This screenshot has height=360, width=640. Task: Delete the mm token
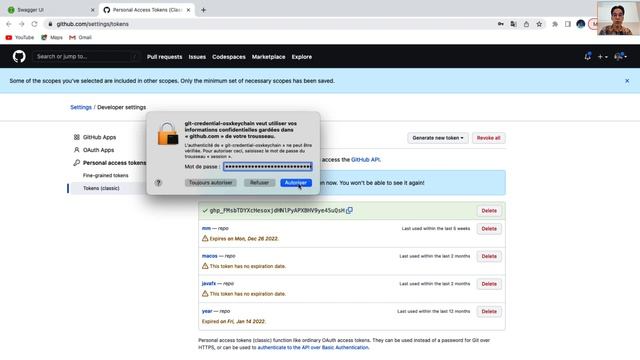click(489, 229)
